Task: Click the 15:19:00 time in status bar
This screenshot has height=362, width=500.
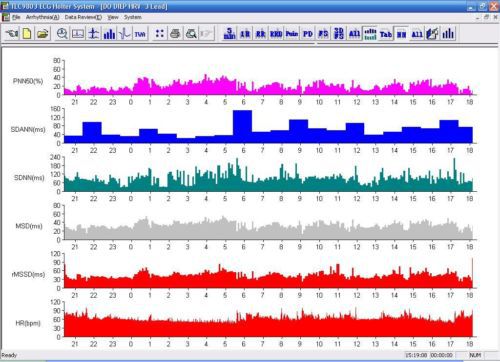Action: tap(416, 355)
